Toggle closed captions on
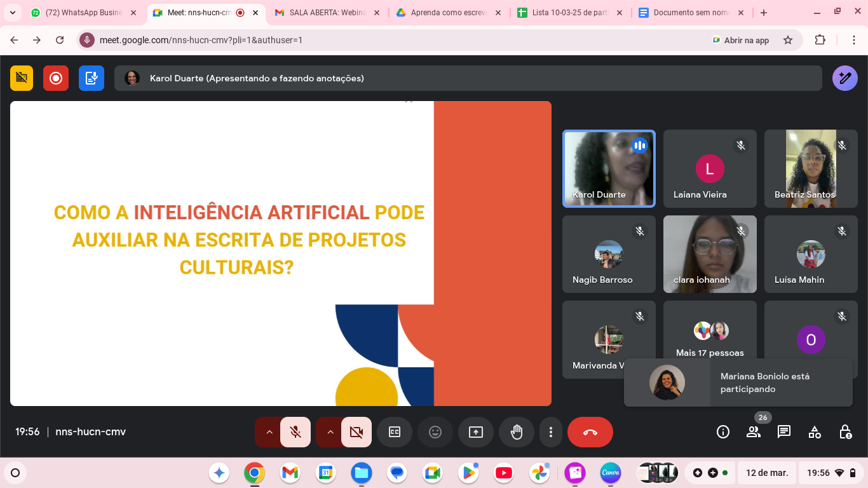This screenshot has width=868, height=488. tap(395, 432)
